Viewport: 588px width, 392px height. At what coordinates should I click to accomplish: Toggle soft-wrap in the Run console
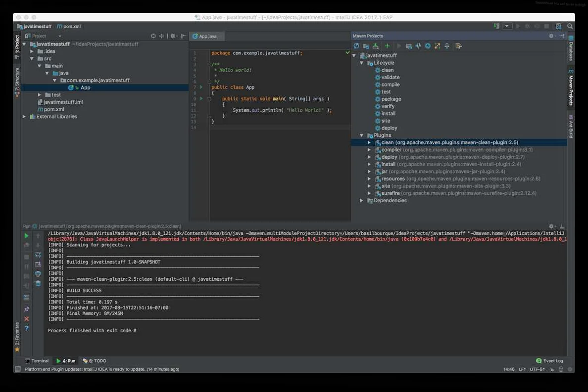[38, 255]
